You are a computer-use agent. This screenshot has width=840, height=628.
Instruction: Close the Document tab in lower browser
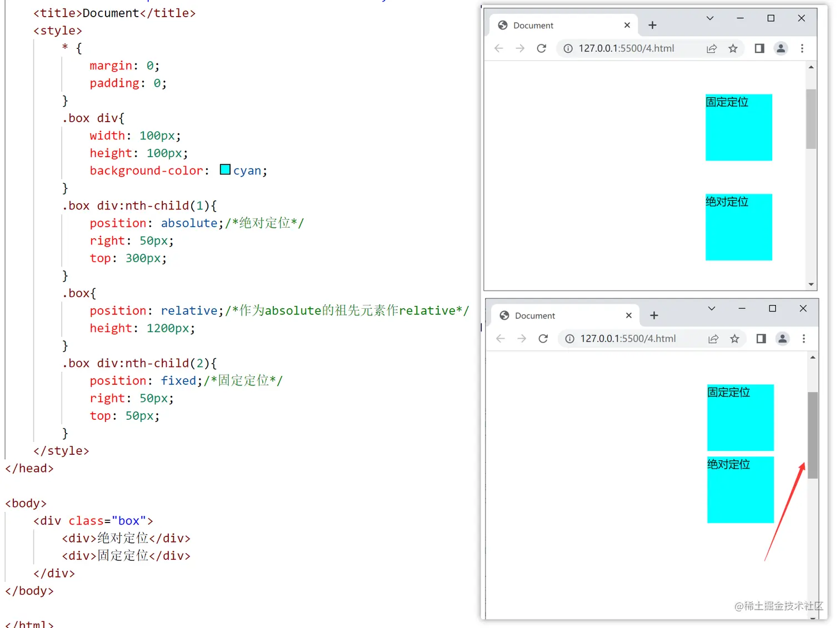click(x=629, y=315)
